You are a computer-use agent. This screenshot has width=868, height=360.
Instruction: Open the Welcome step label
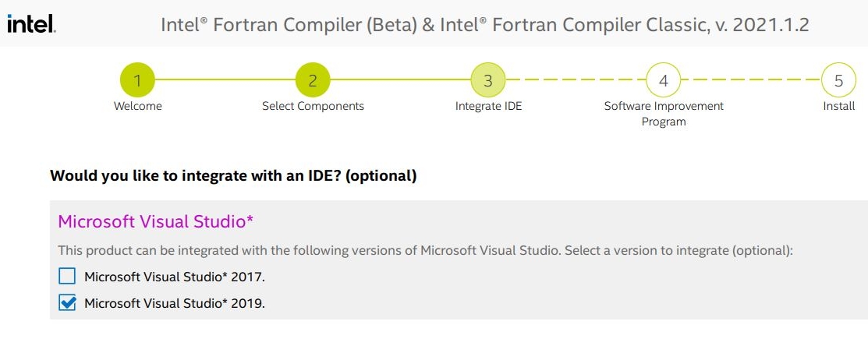pos(137,106)
